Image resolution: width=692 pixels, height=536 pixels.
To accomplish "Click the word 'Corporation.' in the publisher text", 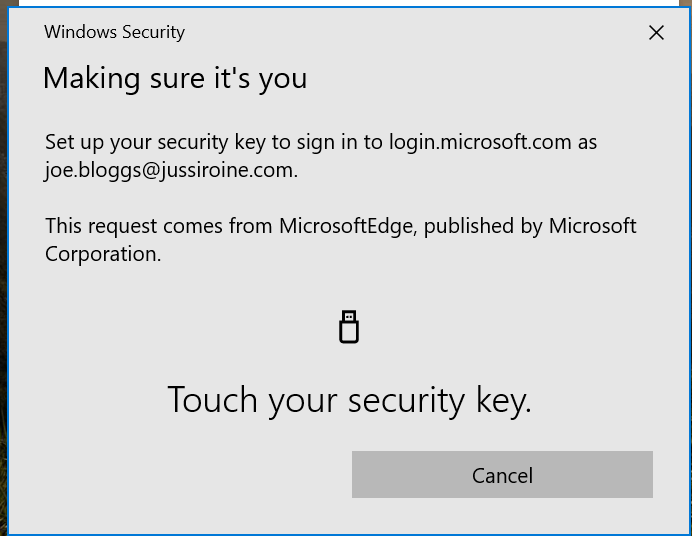I will tap(103, 254).
